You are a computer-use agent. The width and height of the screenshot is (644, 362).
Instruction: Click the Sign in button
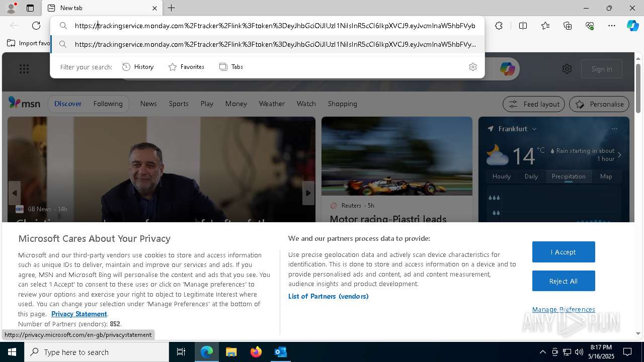point(602,69)
